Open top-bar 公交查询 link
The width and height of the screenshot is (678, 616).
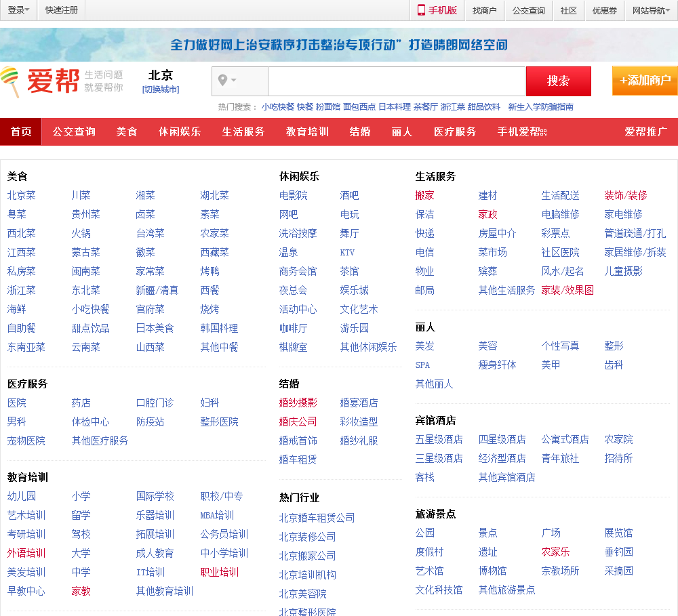(x=528, y=10)
